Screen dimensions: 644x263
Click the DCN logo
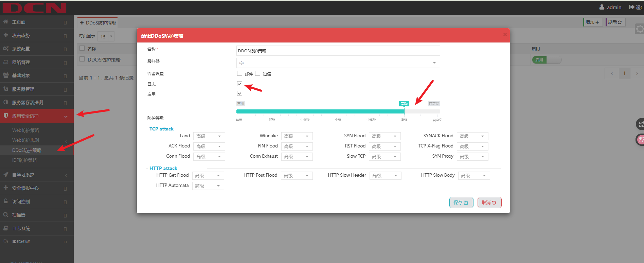click(x=34, y=8)
